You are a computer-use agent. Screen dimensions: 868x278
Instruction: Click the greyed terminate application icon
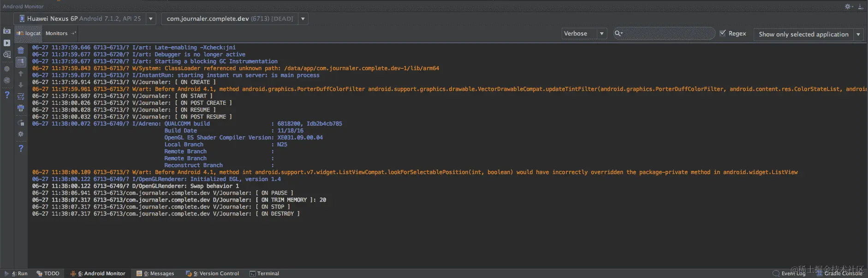(x=7, y=69)
